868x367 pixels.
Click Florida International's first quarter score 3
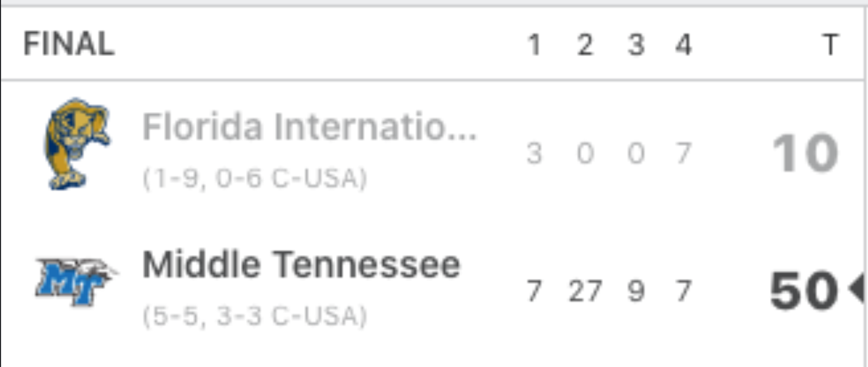pos(534,154)
